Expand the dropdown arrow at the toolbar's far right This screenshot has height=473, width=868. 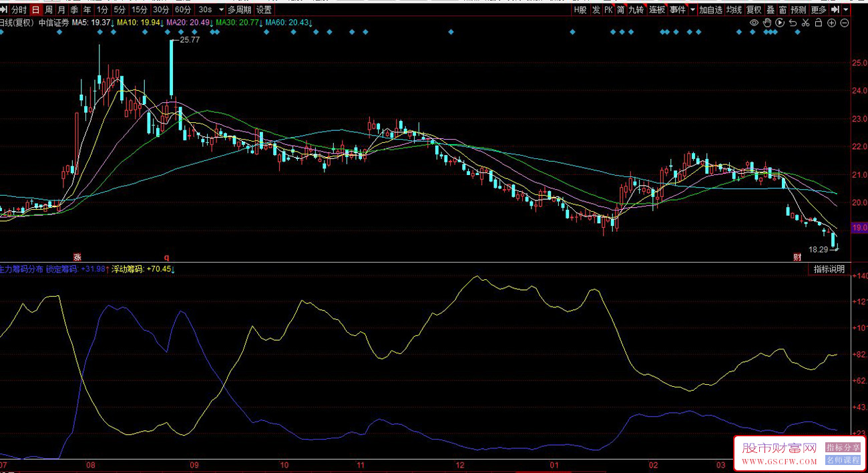[x=846, y=10]
